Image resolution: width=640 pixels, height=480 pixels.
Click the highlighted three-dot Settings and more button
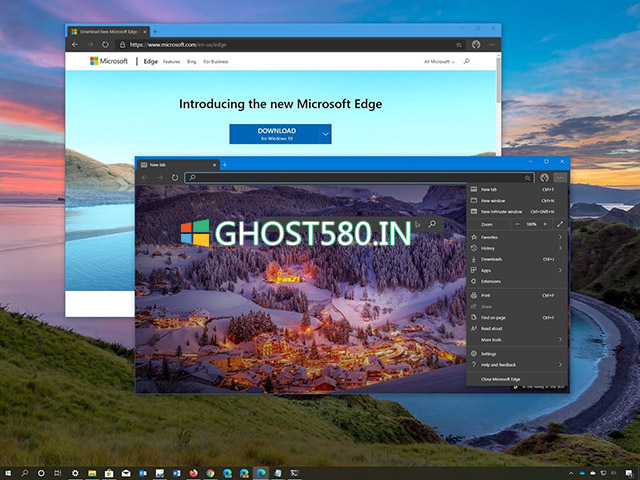560,178
